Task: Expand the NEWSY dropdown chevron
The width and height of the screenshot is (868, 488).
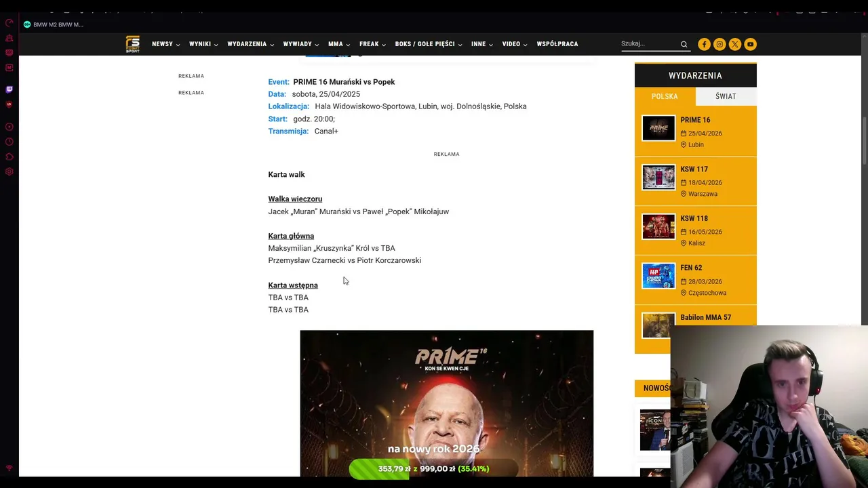Action: coord(178,45)
